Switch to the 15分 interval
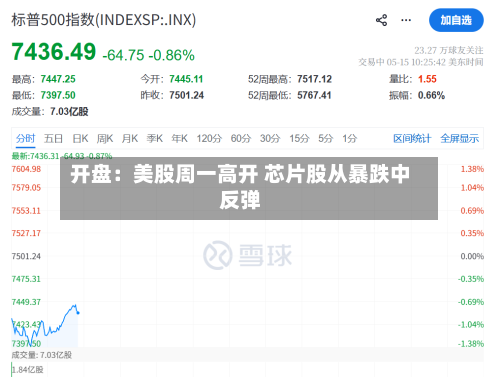 pos(299,138)
